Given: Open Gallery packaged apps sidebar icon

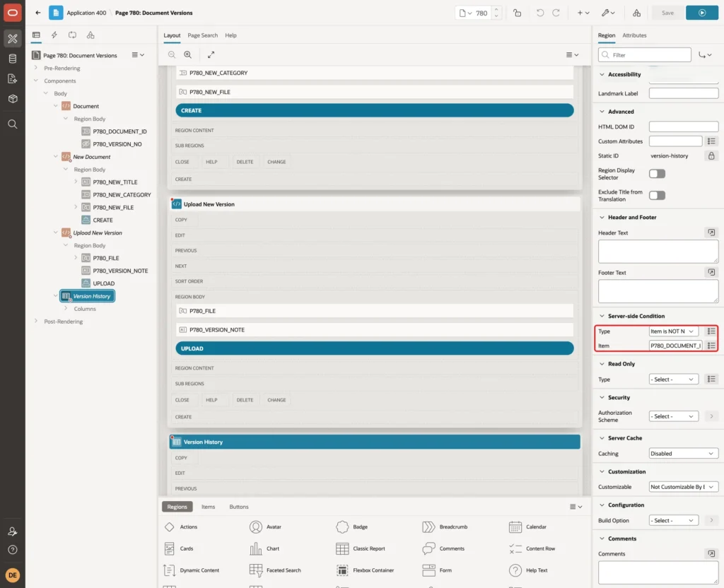Looking at the screenshot, I should [13, 99].
